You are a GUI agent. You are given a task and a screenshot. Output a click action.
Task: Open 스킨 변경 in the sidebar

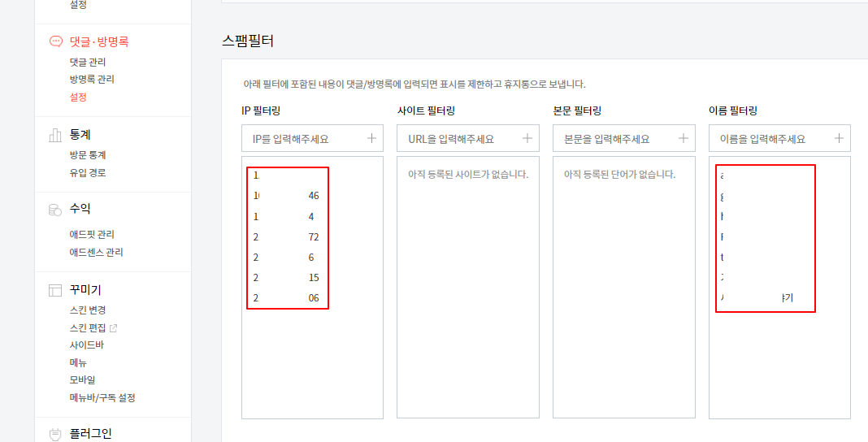(x=88, y=310)
